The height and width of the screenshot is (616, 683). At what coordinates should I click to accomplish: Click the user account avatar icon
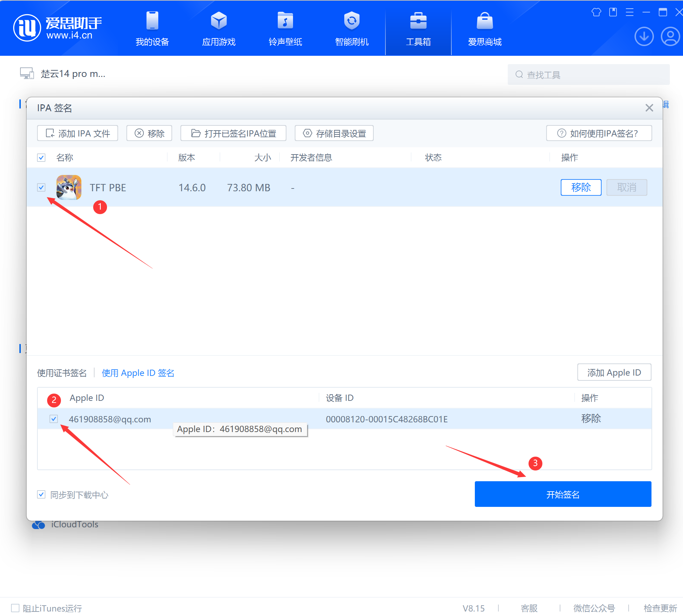tap(671, 36)
